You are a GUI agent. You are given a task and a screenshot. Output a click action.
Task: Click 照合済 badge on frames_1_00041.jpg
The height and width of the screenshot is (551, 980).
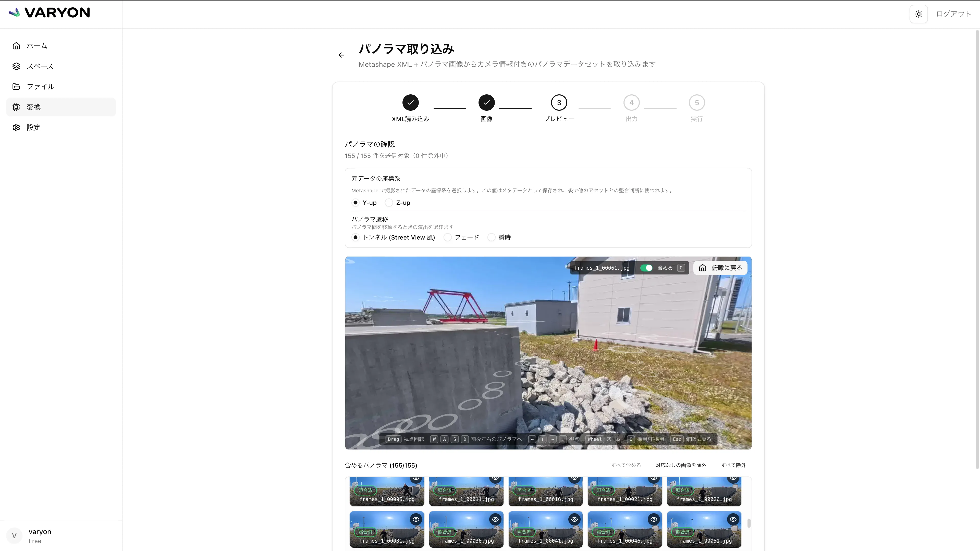click(x=524, y=532)
